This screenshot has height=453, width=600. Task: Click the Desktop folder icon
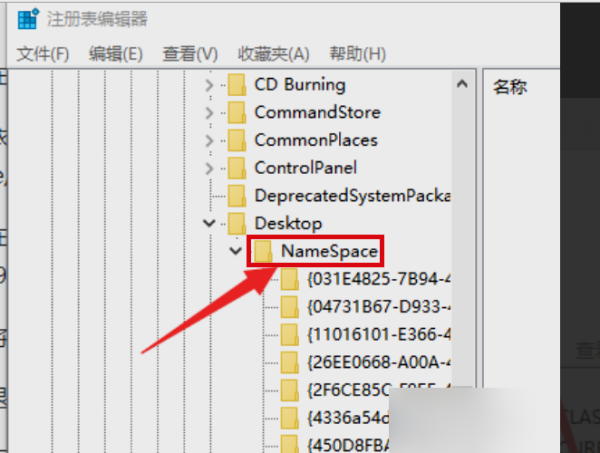(x=237, y=223)
